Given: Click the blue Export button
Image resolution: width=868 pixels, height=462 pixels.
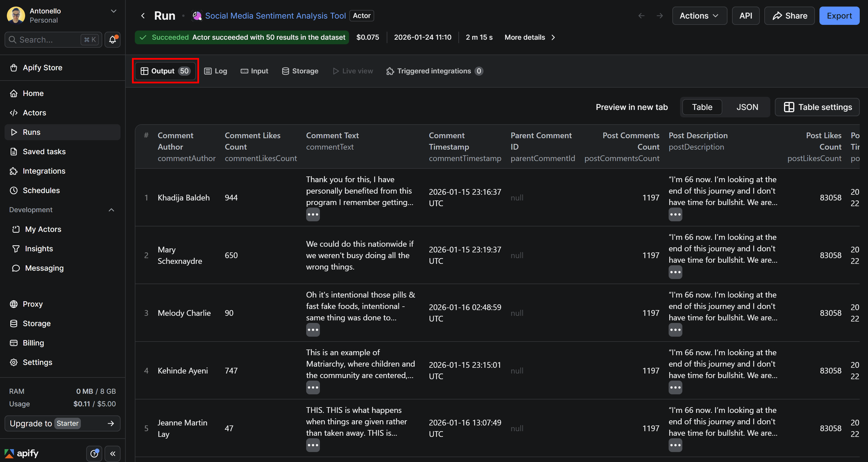Looking at the screenshot, I should pyautogui.click(x=839, y=16).
